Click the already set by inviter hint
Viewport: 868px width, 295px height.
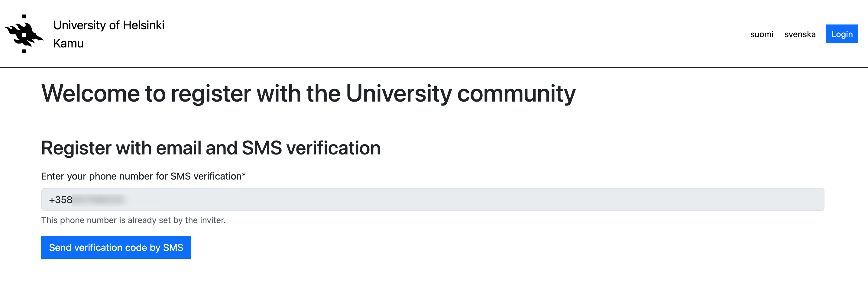click(133, 220)
